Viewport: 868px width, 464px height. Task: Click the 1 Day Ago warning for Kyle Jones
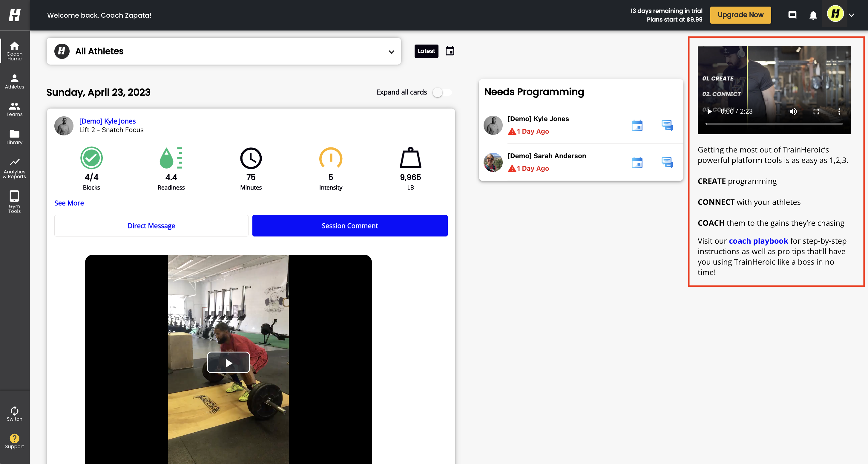pyautogui.click(x=528, y=131)
